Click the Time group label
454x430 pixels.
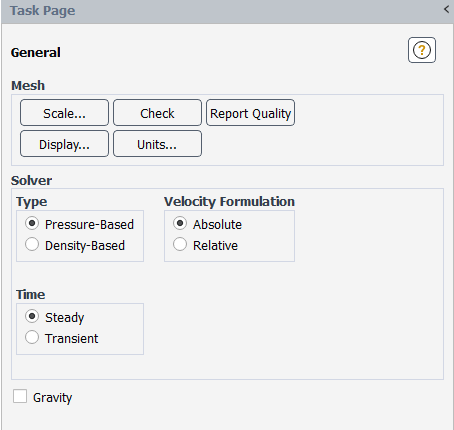31,294
